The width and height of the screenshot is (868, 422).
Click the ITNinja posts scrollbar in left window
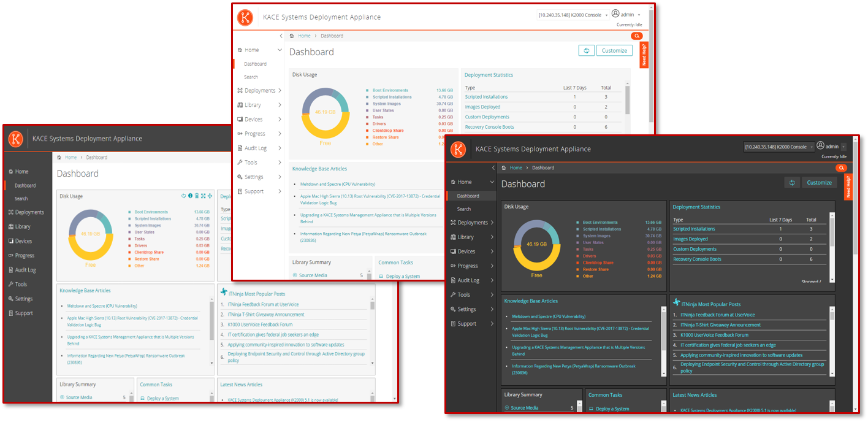(x=372, y=331)
